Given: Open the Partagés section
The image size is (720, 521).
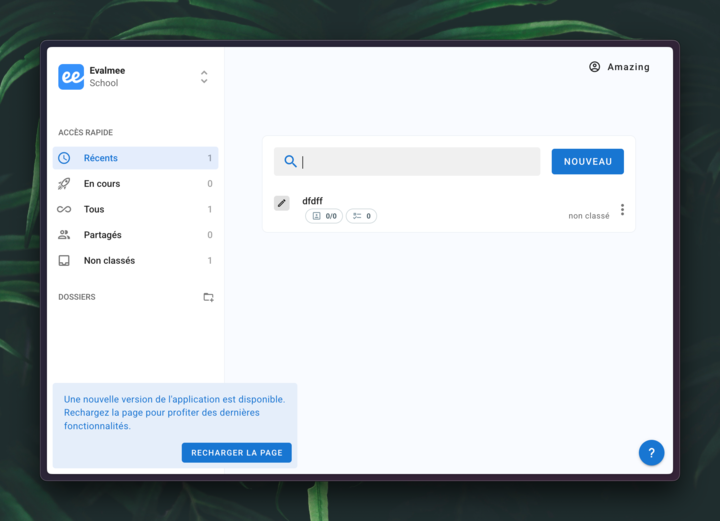Looking at the screenshot, I should click(x=135, y=235).
